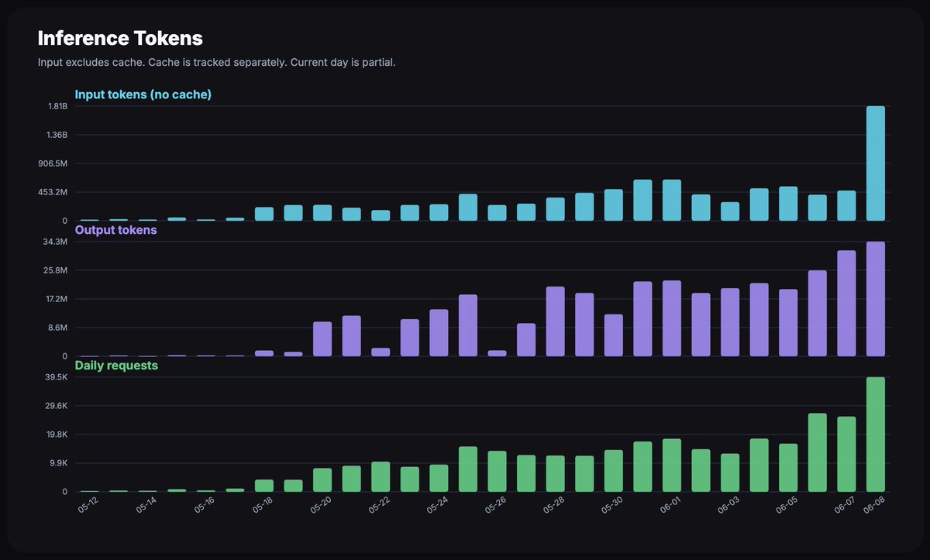Click the 05-16 date label
This screenshot has width=930, height=560.
tap(204, 506)
